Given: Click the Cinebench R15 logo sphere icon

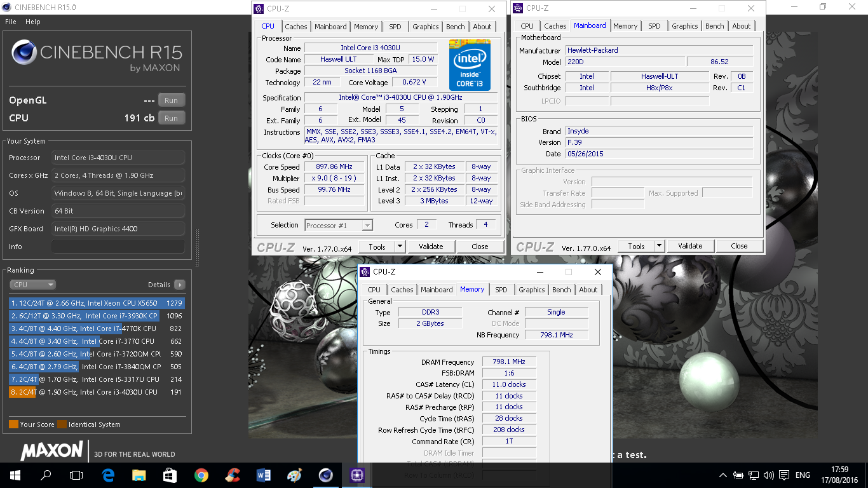Looking at the screenshot, I should pyautogui.click(x=24, y=53).
